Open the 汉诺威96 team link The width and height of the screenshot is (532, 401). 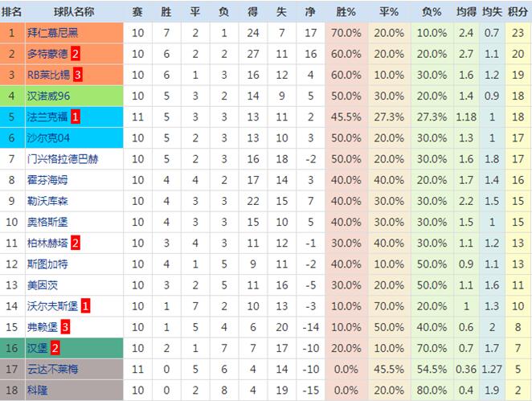48,96
